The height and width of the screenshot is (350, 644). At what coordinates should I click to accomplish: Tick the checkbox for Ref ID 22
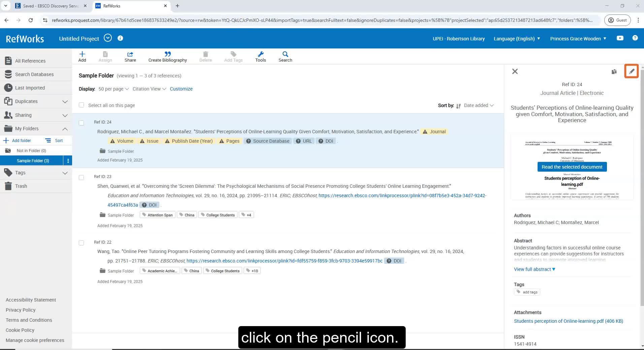point(81,243)
